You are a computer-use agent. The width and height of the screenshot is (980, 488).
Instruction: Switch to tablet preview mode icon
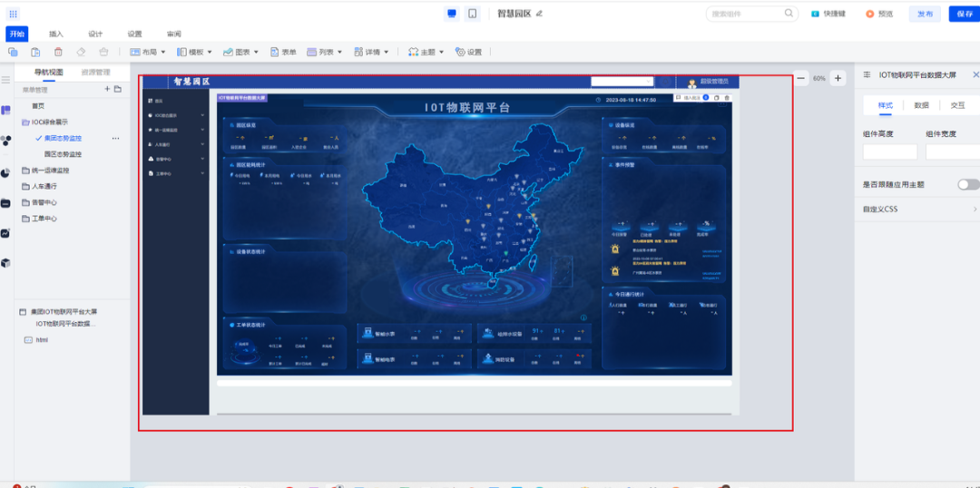point(473,14)
